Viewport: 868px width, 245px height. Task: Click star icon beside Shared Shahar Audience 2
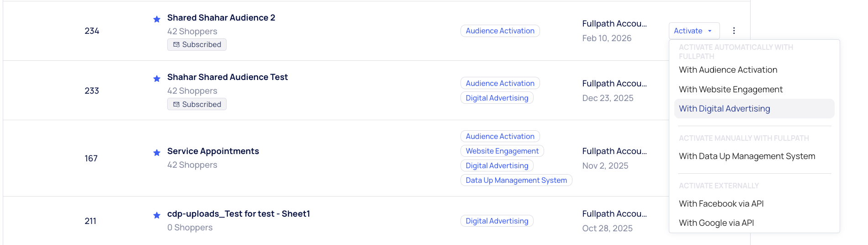point(157,19)
